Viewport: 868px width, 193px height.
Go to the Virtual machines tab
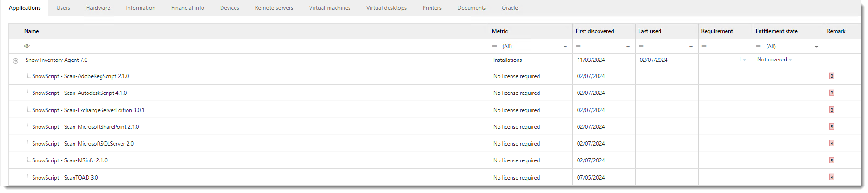coord(330,8)
